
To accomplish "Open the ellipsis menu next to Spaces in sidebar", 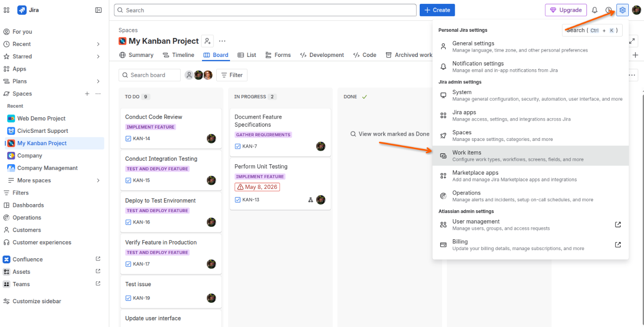I will [98, 93].
